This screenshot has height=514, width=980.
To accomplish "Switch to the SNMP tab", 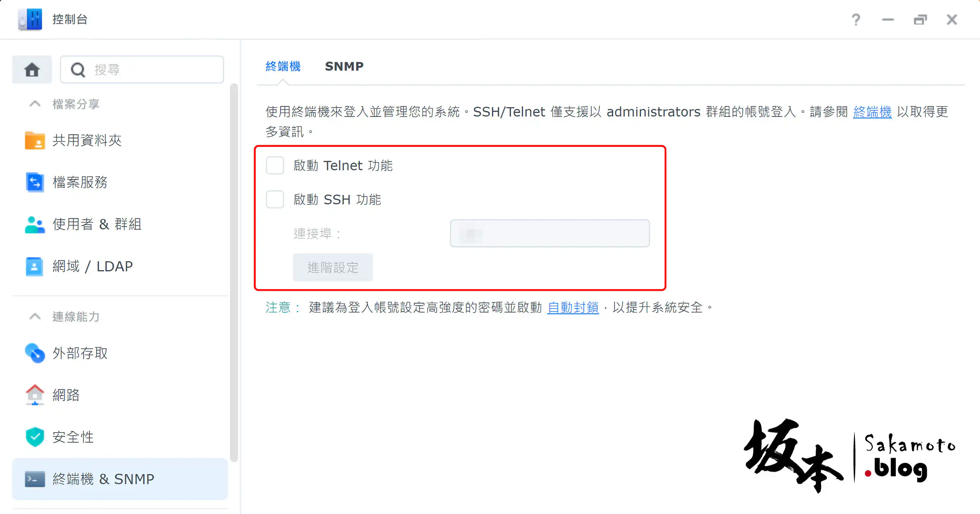I will click(344, 66).
